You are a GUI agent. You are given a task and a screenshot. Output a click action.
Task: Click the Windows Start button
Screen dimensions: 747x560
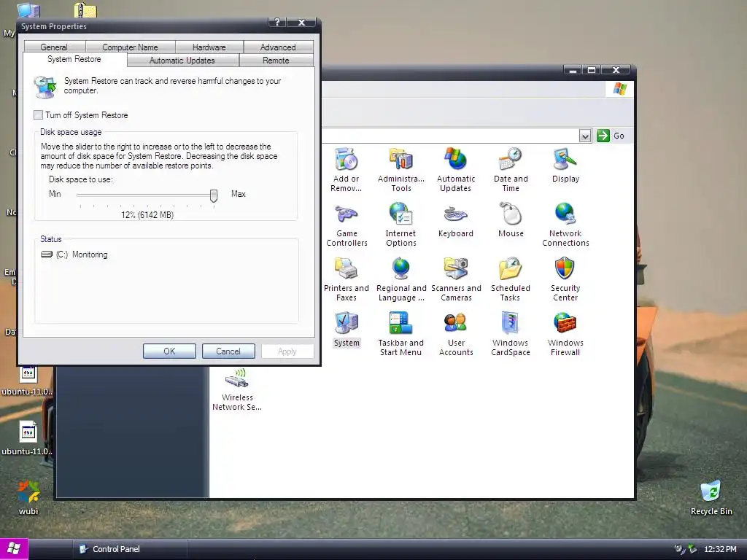click(14, 548)
